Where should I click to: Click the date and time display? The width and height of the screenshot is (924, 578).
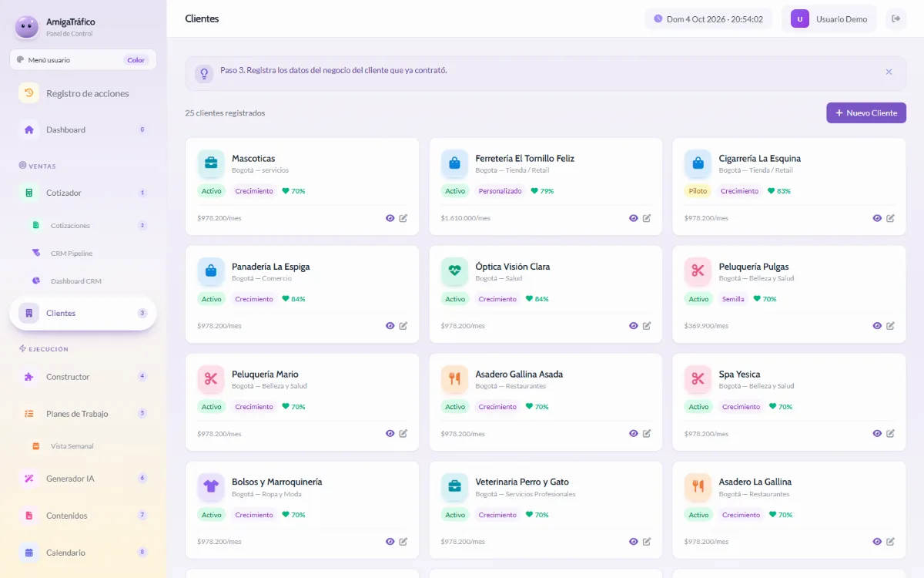[708, 19]
